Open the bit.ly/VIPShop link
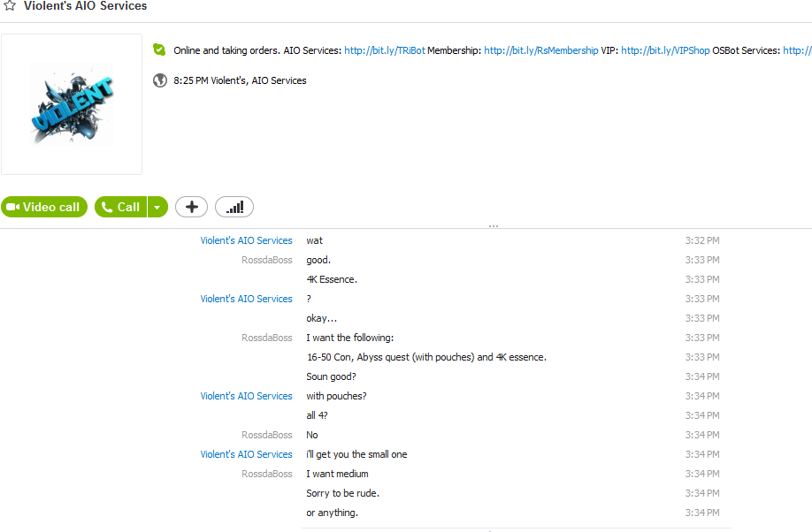Viewport: 812px width, 532px height. point(665,50)
